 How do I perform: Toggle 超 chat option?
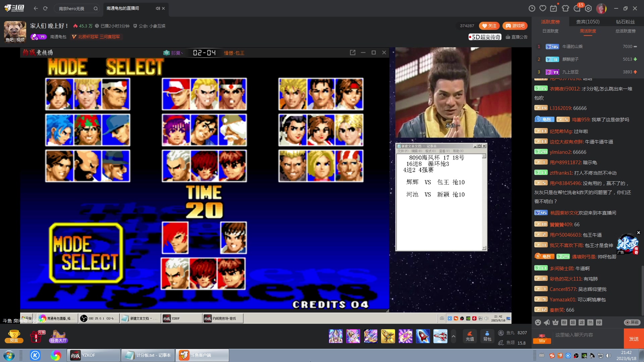573,322
